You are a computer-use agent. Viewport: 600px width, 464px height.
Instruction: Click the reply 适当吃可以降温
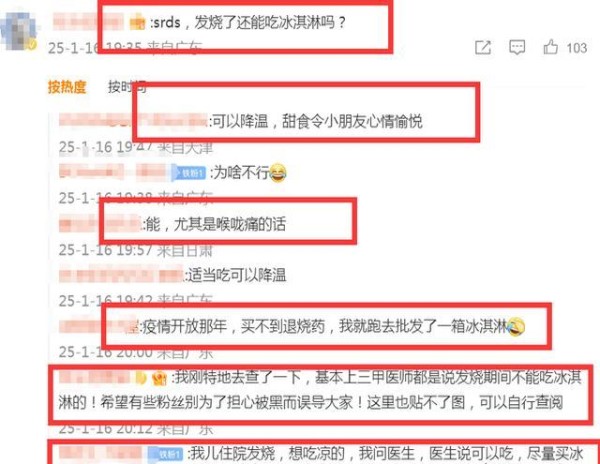coord(236,275)
